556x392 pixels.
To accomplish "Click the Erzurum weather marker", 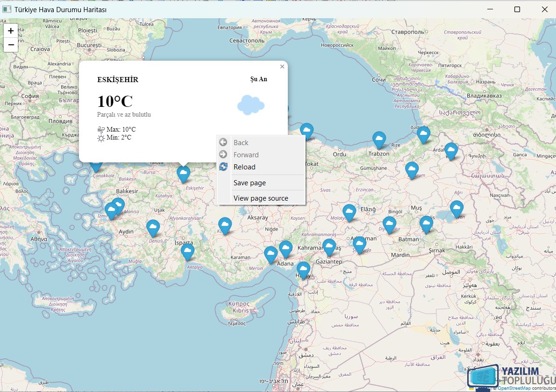I will pos(412,171).
